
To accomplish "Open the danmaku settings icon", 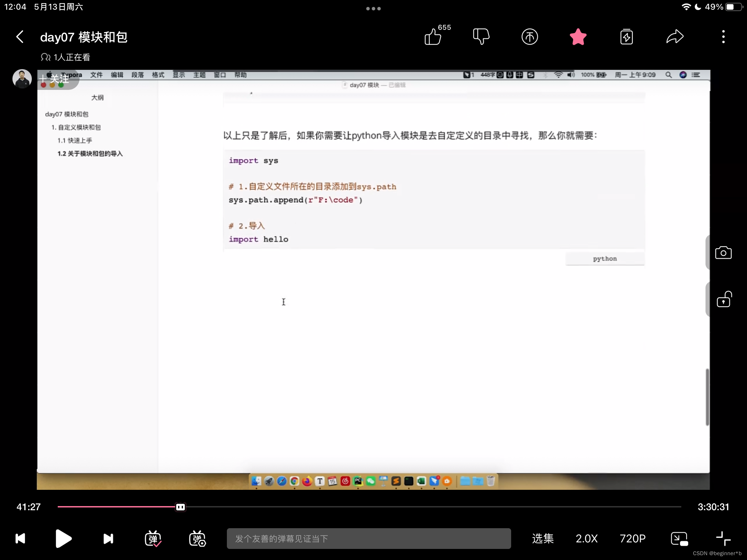I will click(x=197, y=539).
